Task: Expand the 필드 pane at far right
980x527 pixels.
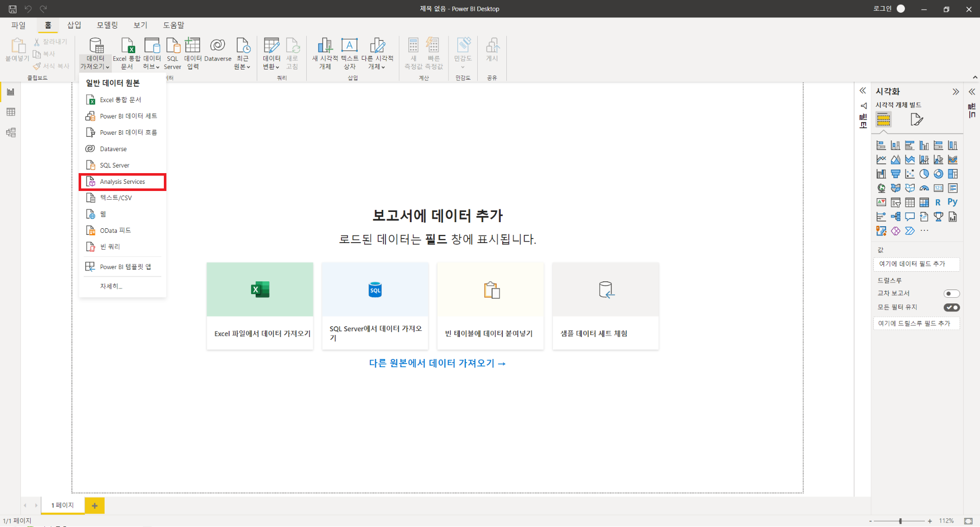Action: click(972, 92)
